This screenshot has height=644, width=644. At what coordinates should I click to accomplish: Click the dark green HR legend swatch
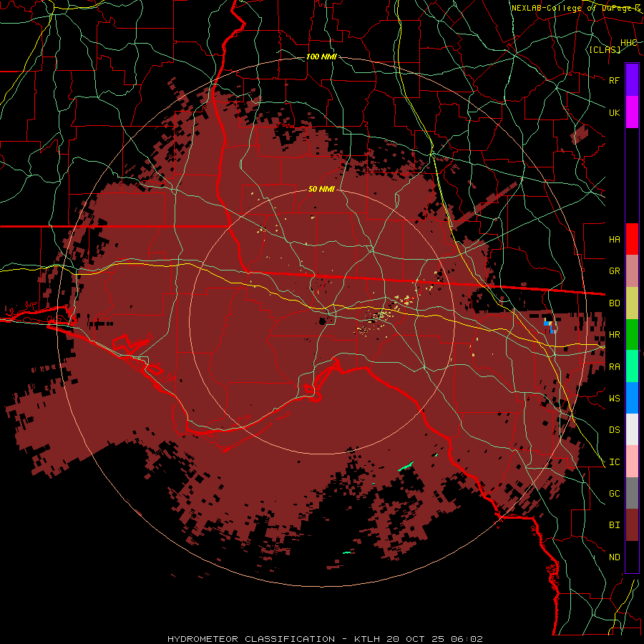tap(632, 335)
